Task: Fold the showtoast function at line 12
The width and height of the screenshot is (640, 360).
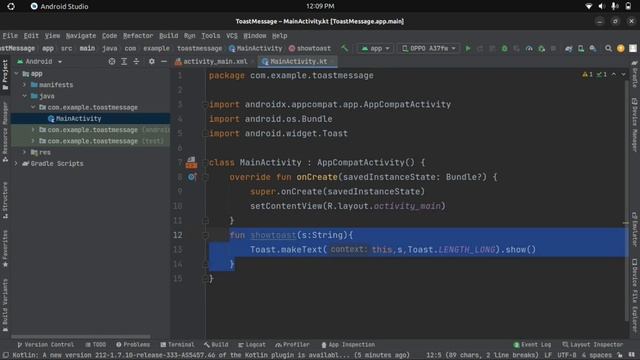Action: coord(205,235)
